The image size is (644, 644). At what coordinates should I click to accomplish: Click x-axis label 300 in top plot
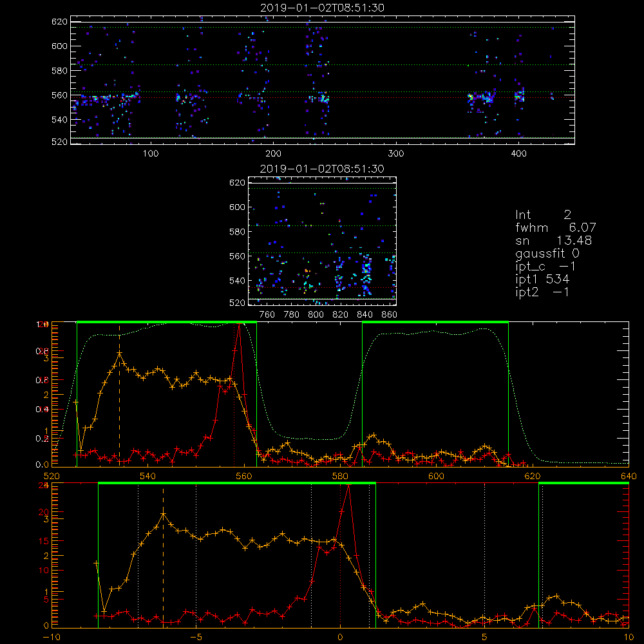(x=396, y=154)
